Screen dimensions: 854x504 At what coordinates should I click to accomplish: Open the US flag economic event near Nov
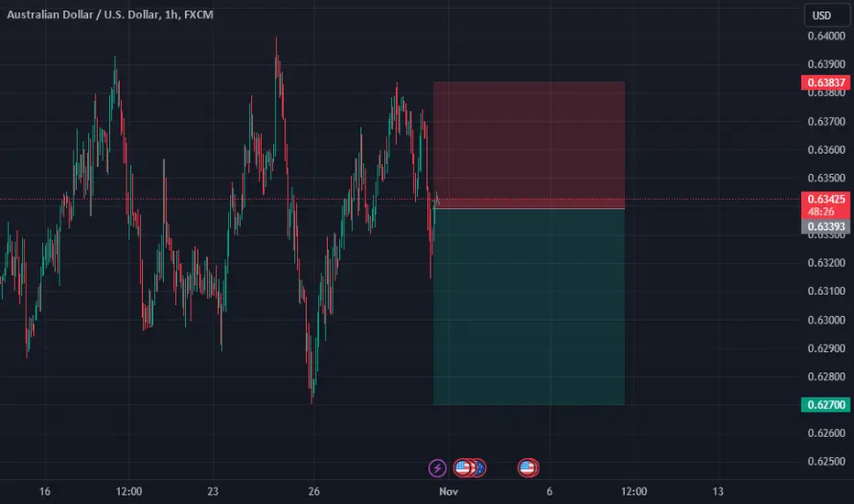[x=463, y=468]
